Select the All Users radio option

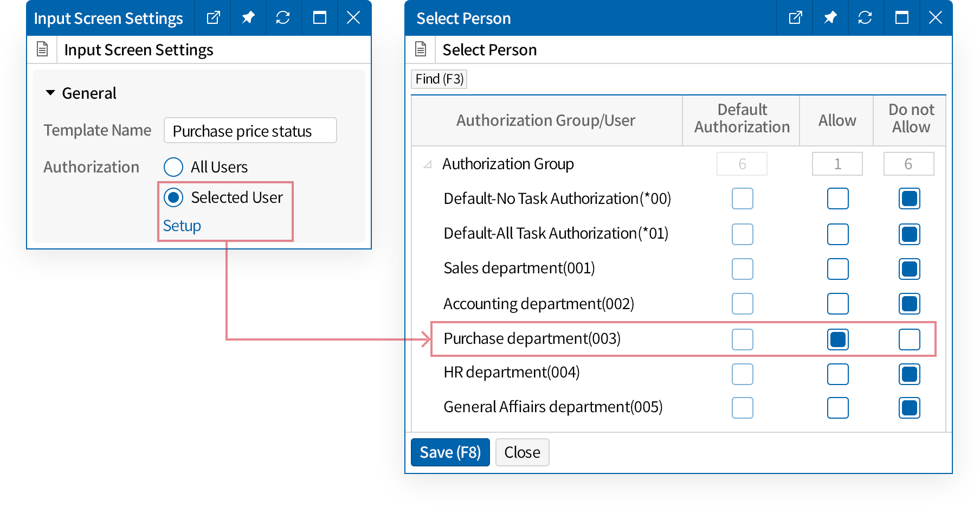(173, 167)
